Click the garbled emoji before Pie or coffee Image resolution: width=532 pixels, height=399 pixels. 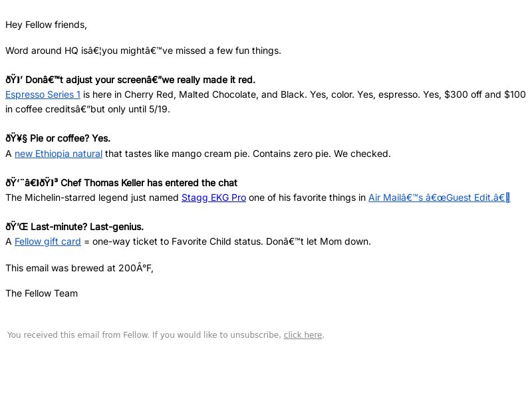coord(16,138)
